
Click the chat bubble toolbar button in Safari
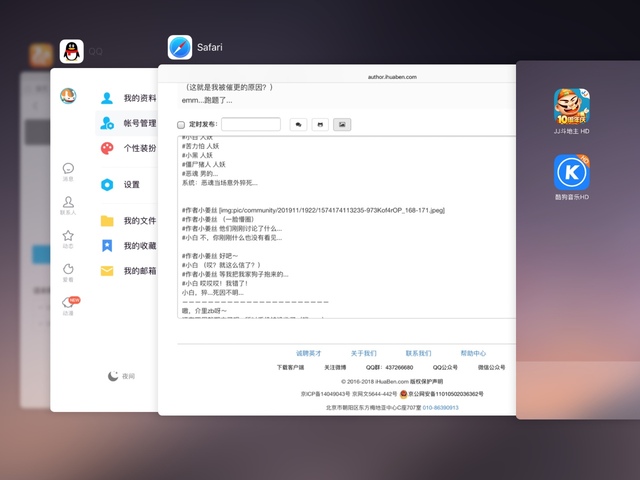pyautogui.click(x=298, y=124)
